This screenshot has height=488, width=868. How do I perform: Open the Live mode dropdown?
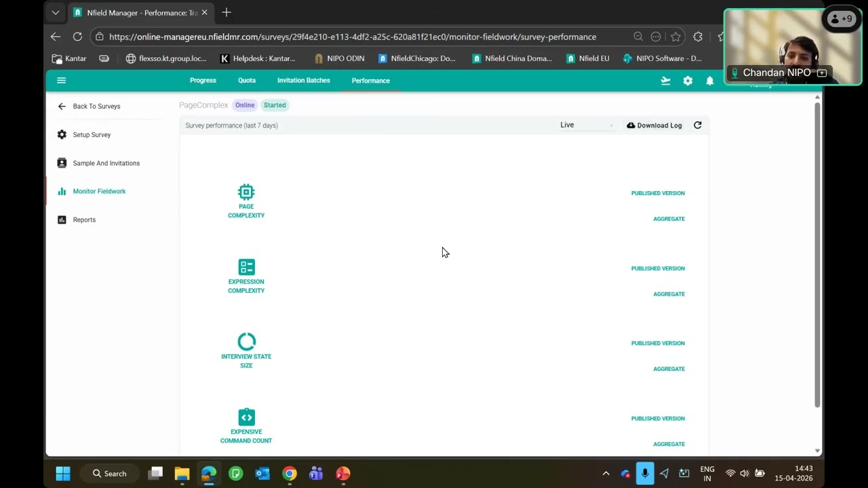[585, 125]
